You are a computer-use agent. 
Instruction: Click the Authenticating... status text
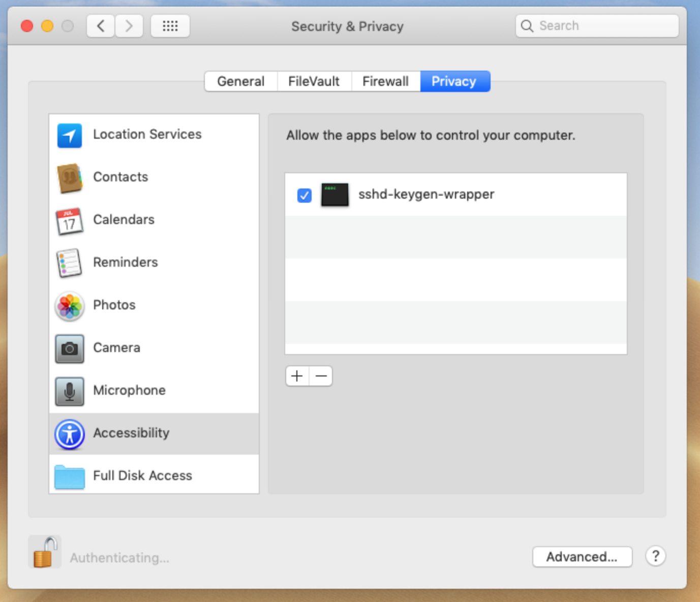[119, 558]
